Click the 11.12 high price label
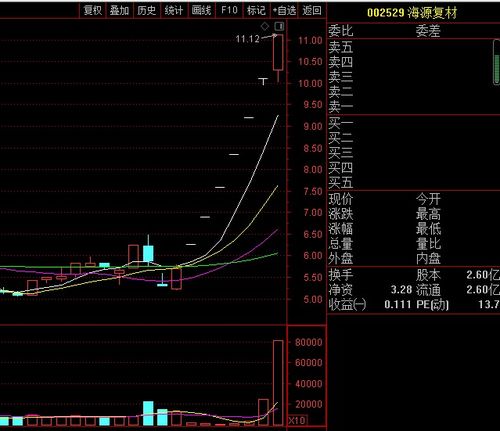The width and height of the screenshot is (500, 431). (x=248, y=39)
